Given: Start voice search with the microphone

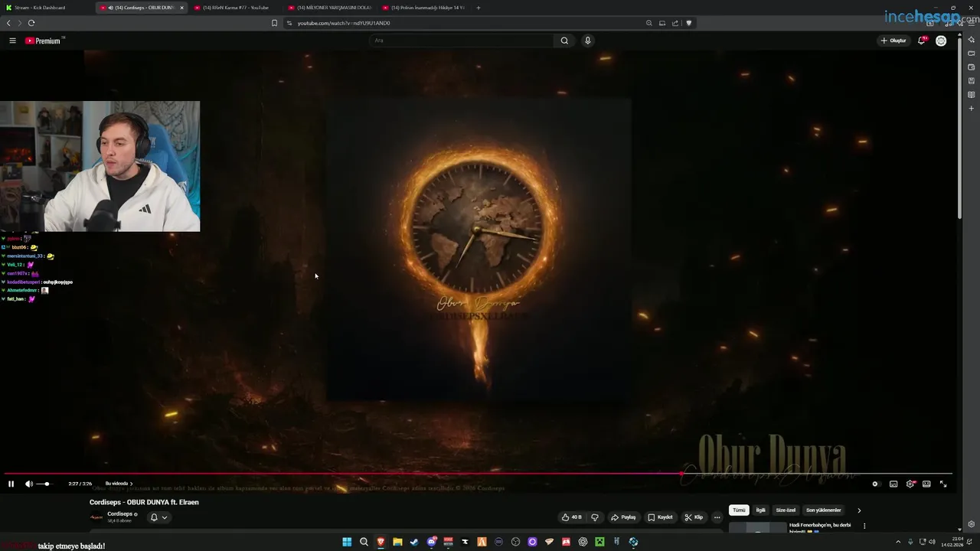Looking at the screenshot, I should click(x=588, y=41).
